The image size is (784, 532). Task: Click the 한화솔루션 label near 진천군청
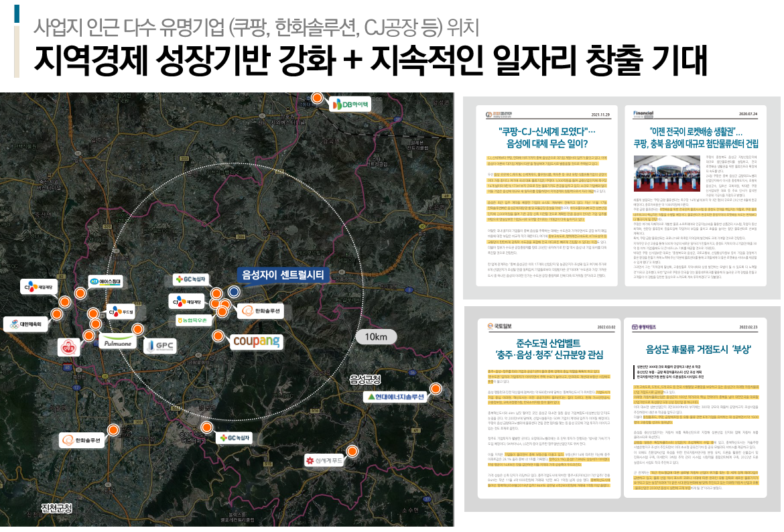click(82, 440)
